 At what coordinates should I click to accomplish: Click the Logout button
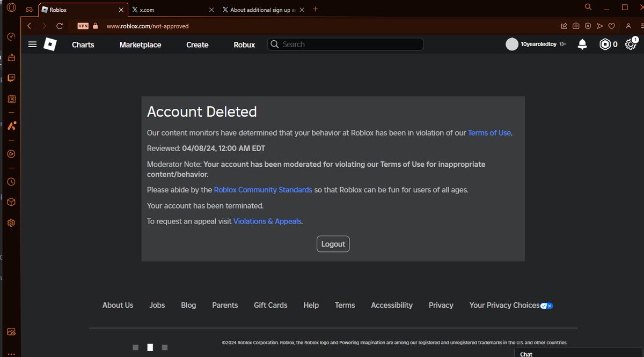(x=333, y=244)
